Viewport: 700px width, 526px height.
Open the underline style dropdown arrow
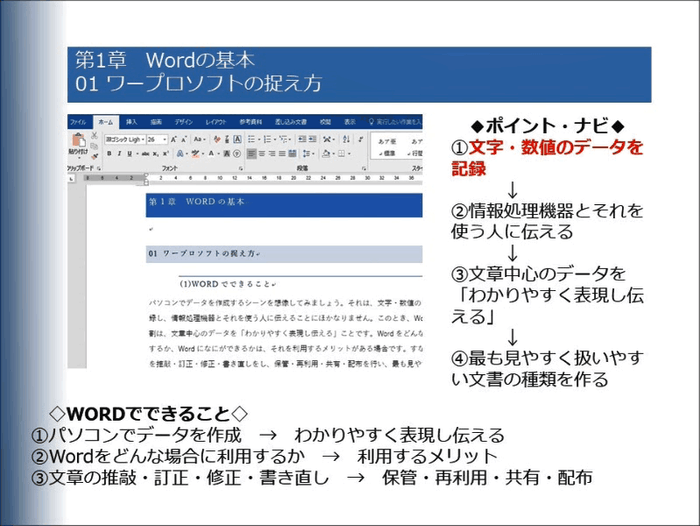136,154
